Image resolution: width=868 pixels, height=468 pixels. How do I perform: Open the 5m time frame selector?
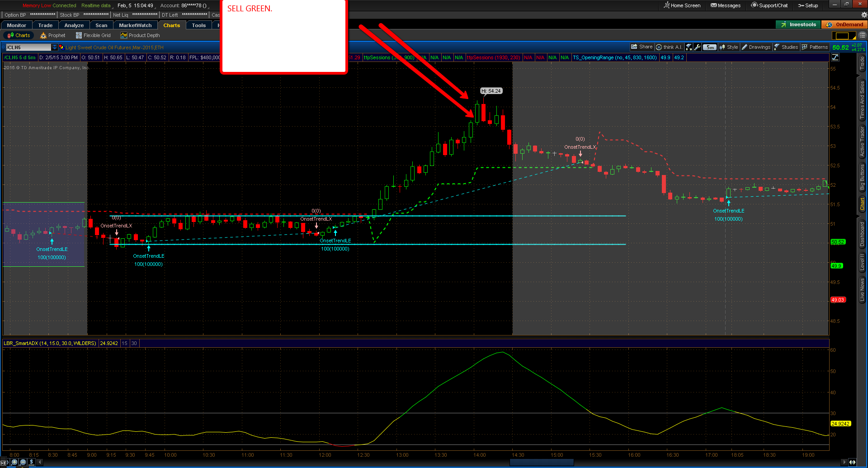(710, 47)
